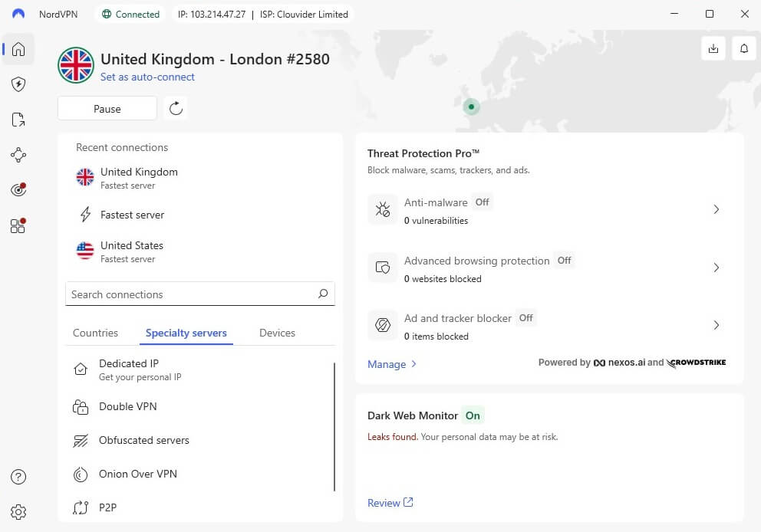Click the Obfuscated servers icon
The height and width of the screenshot is (532, 761).
tap(81, 440)
